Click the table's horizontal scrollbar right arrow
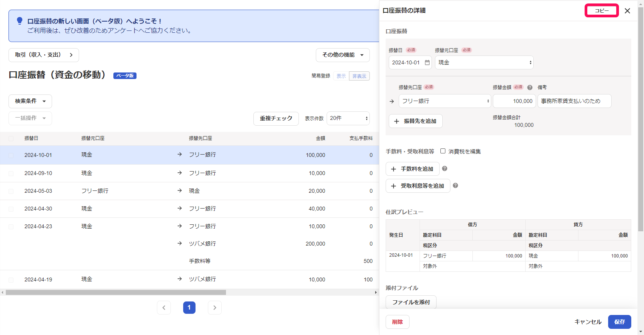644x335 pixels. [376, 293]
